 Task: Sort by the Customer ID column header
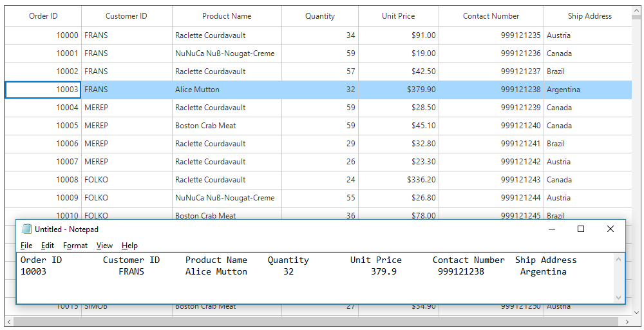(126, 16)
